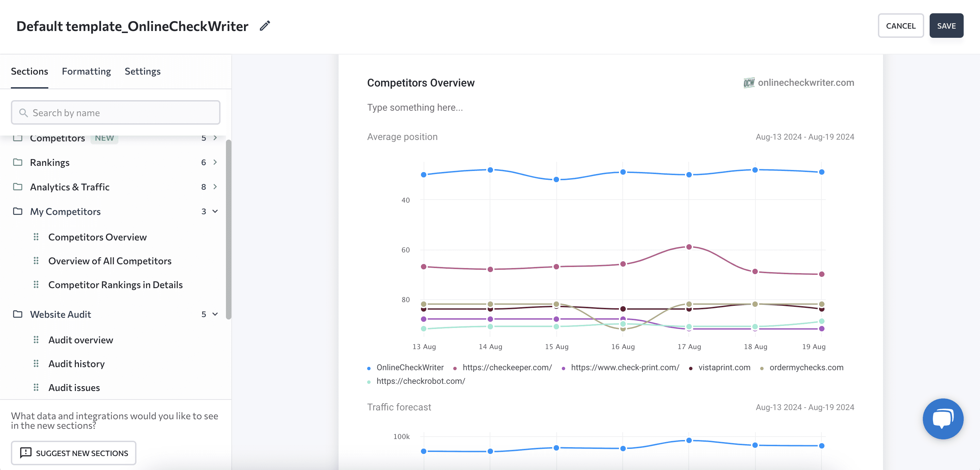
Task: Edit the template name with pencil icon
Action: (x=265, y=26)
